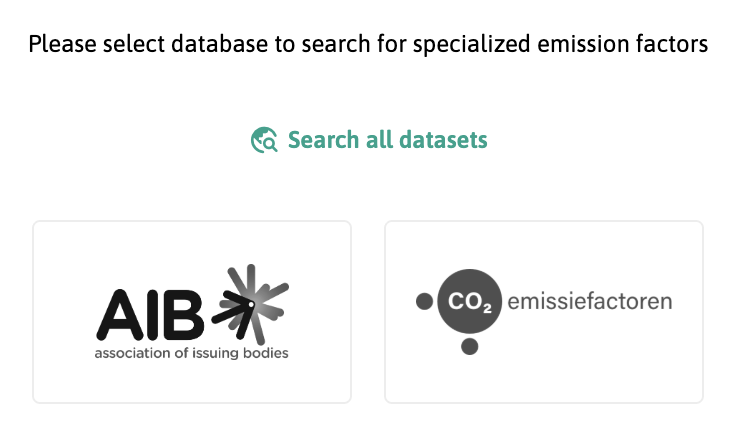The image size is (736, 432).
Task: Open the Search all datasets link
Action: click(369, 140)
